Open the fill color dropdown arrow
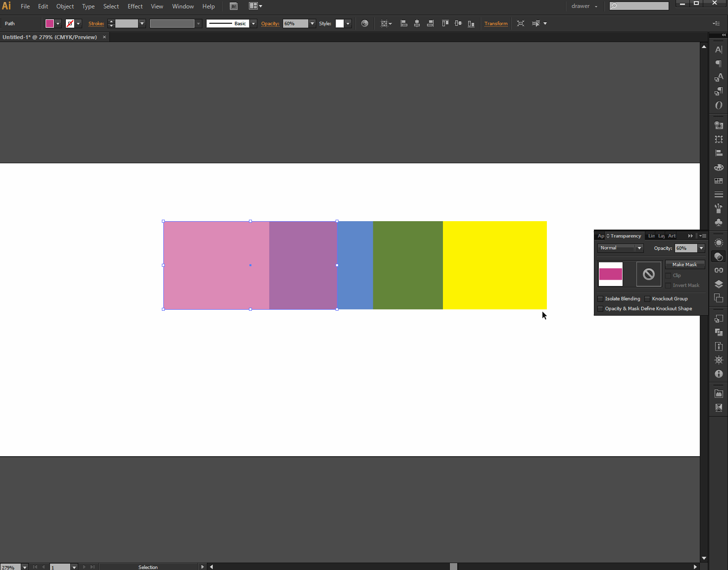 pyautogui.click(x=58, y=24)
